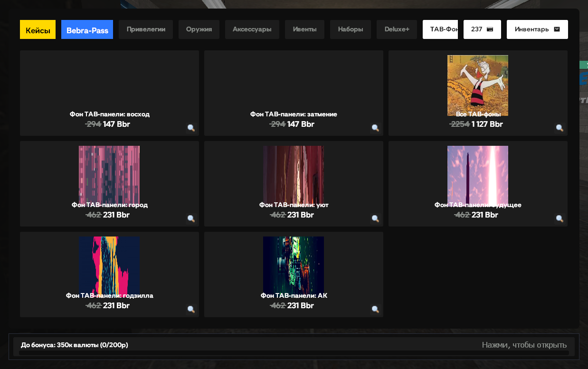Preview the Все TAB-фоны bundle with magnifier
Viewport: 588px width, 369px height.
[x=560, y=128]
